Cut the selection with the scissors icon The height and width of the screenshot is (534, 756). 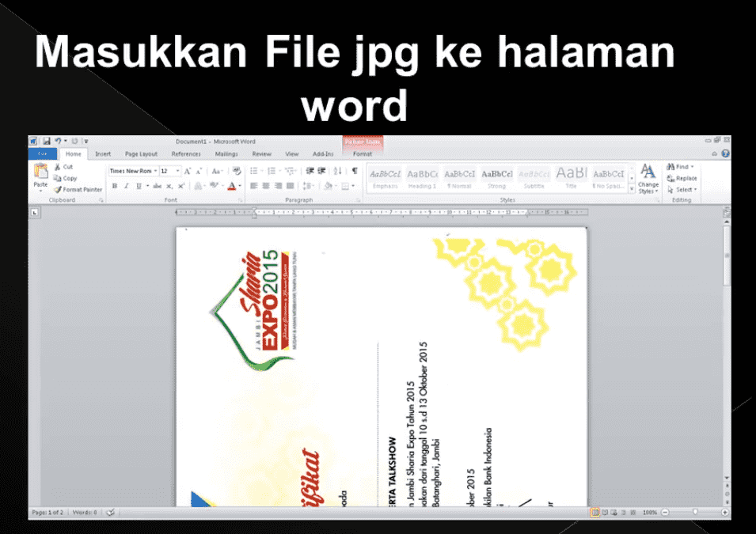tap(57, 167)
